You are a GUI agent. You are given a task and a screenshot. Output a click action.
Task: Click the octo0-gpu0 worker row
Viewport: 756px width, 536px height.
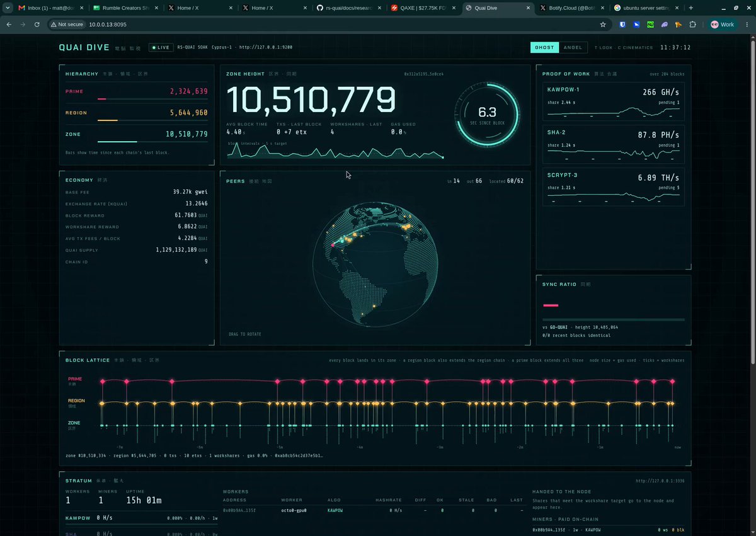(x=373, y=510)
